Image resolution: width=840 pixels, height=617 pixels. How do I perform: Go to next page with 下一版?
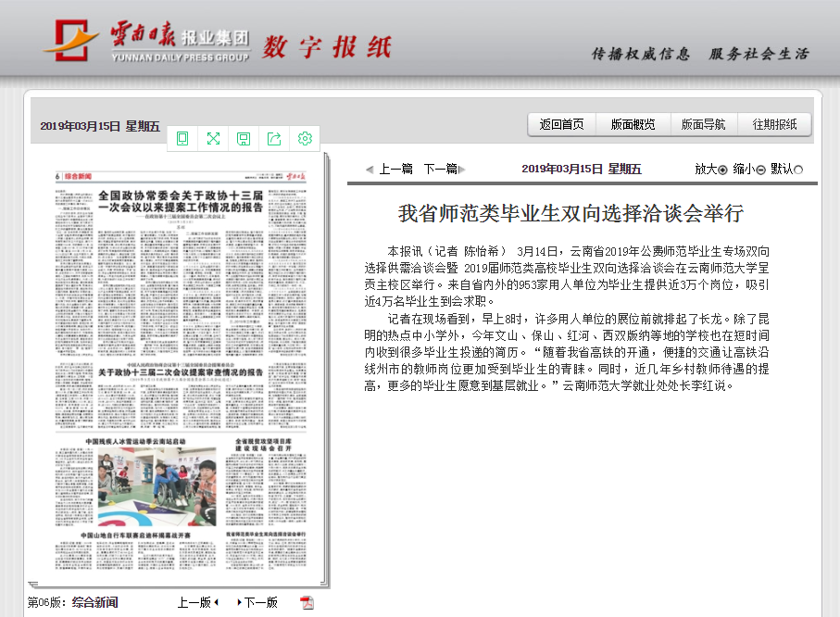tap(260, 602)
